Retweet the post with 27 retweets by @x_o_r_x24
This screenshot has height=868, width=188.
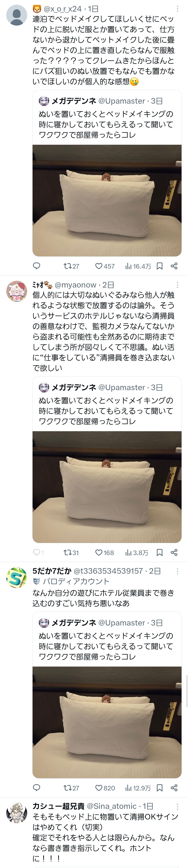71,266
